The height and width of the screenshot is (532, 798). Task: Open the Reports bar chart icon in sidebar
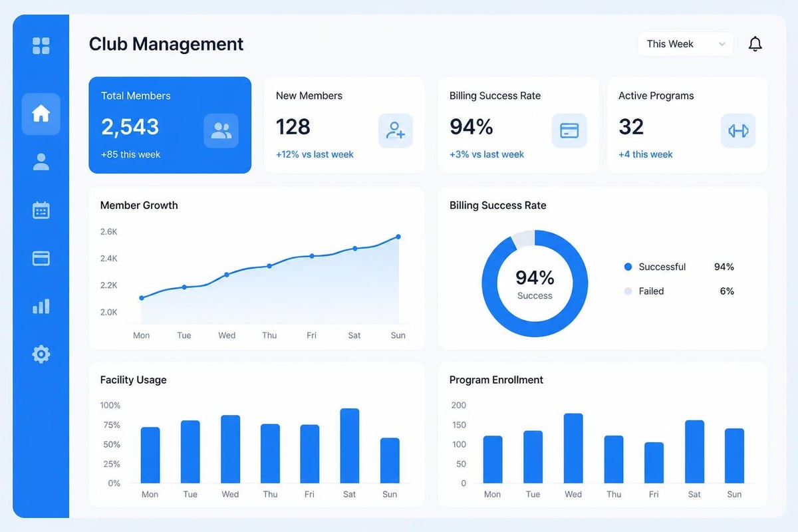pyautogui.click(x=41, y=306)
